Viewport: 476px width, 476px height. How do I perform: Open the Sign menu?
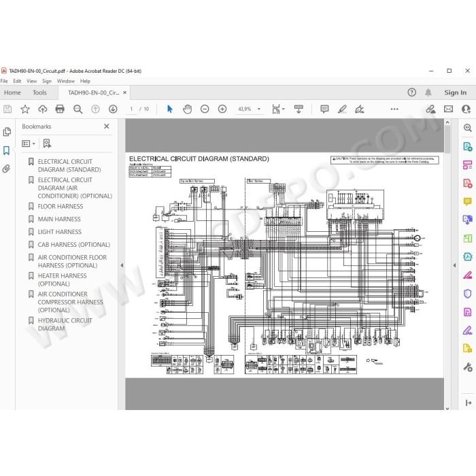point(47,81)
